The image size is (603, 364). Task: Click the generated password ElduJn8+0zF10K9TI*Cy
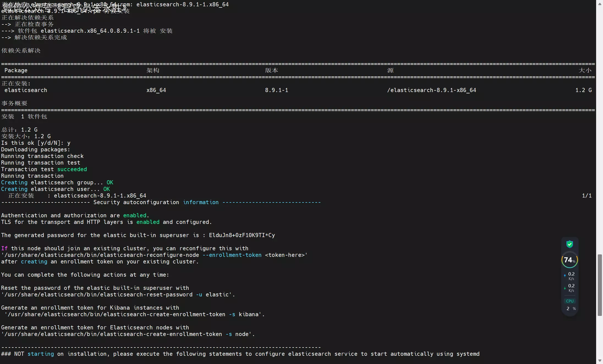tap(242, 235)
